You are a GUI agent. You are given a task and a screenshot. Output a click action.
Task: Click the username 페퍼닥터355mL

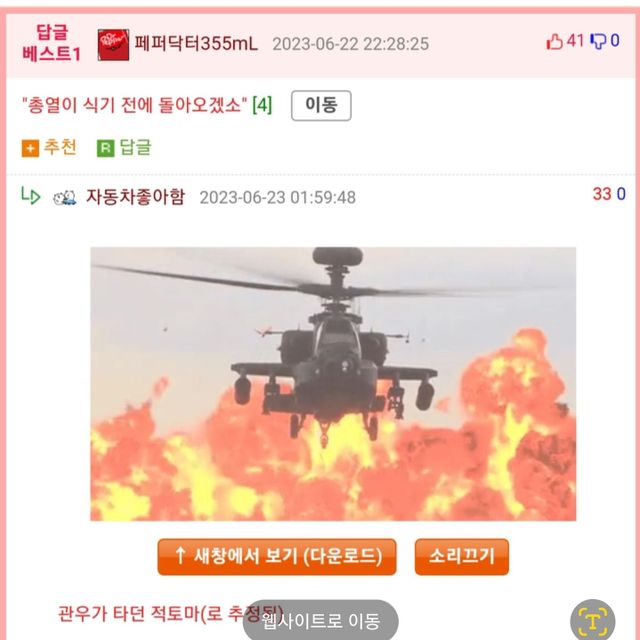[196, 43]
